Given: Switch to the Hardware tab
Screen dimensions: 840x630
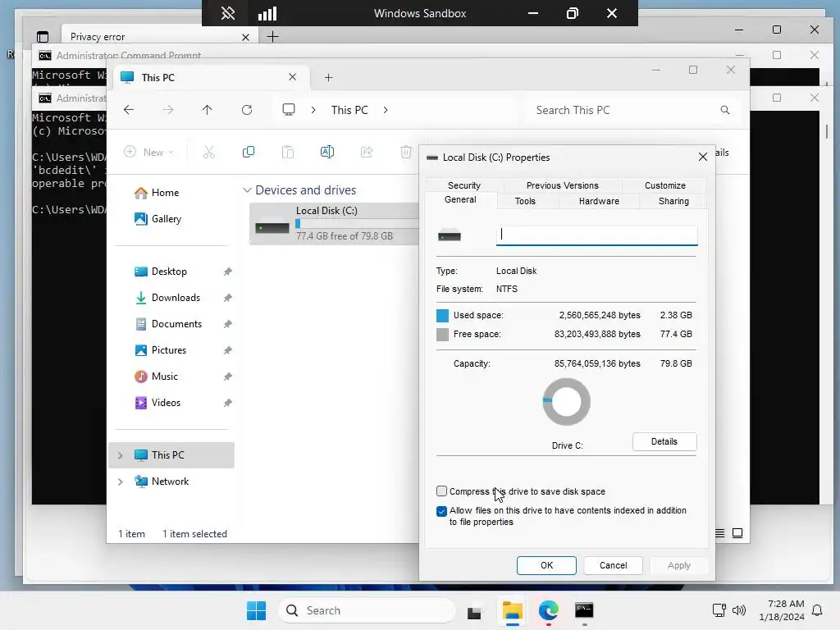Looking at the screenshot, I should tap(599, 201).
